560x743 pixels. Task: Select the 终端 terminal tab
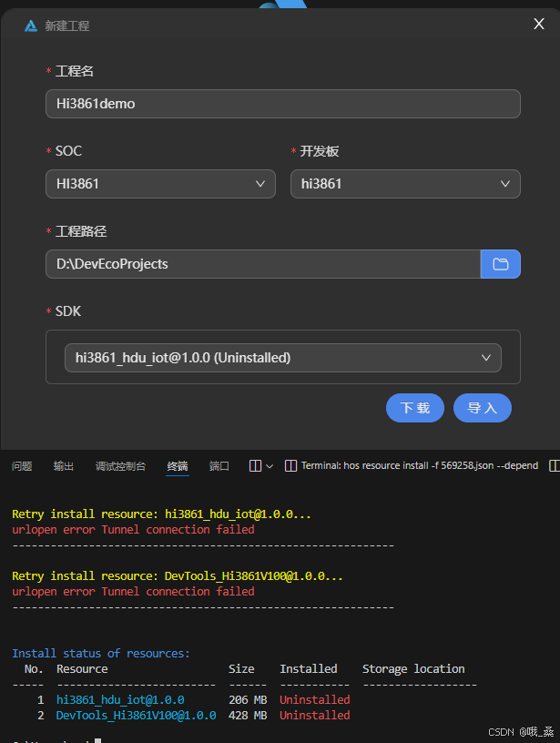(x=178, y=466)
